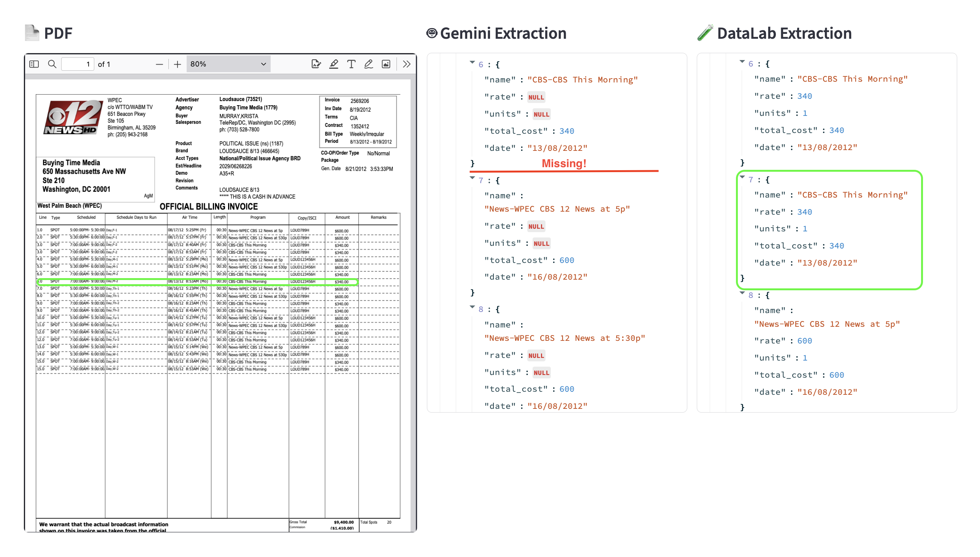Screen dimensions: 980x557
Task: Select the highlight tool in PDF toolbar
Action: click(x=333, y=64)
